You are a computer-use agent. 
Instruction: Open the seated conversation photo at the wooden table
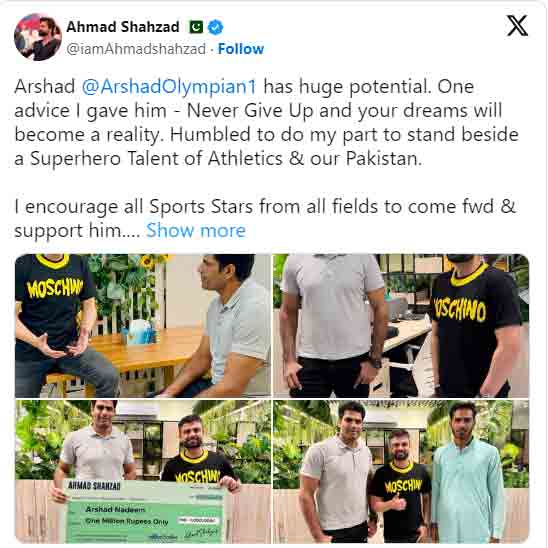click(x=143, y=326)
